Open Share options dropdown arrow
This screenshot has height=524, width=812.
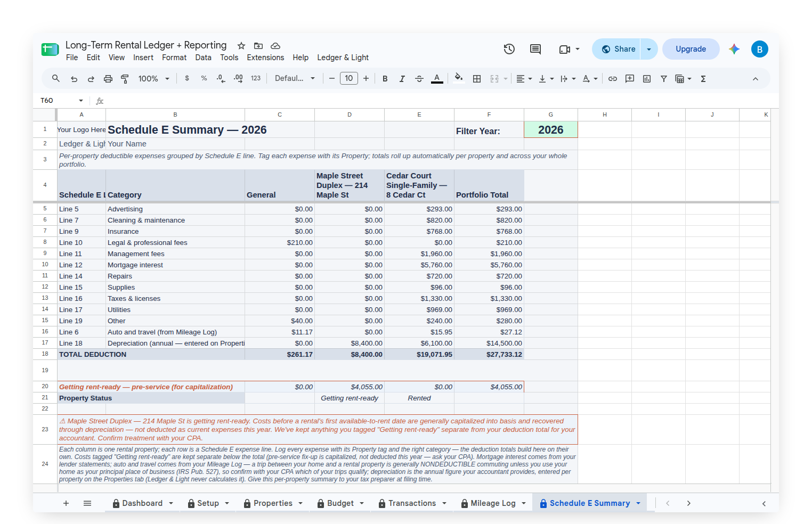(x=649, y=49)
